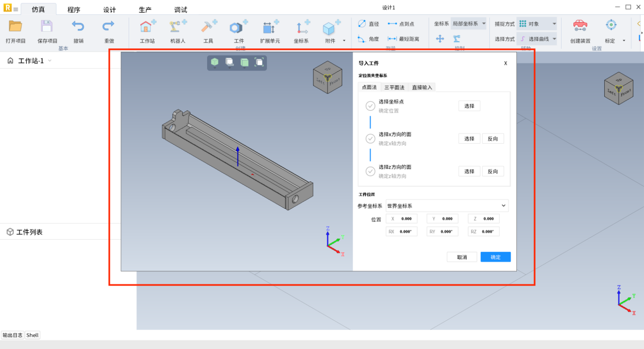Click the 撤销 undo arrow icon
This screenshot has width=644, height=349.
tap(78, 26)
